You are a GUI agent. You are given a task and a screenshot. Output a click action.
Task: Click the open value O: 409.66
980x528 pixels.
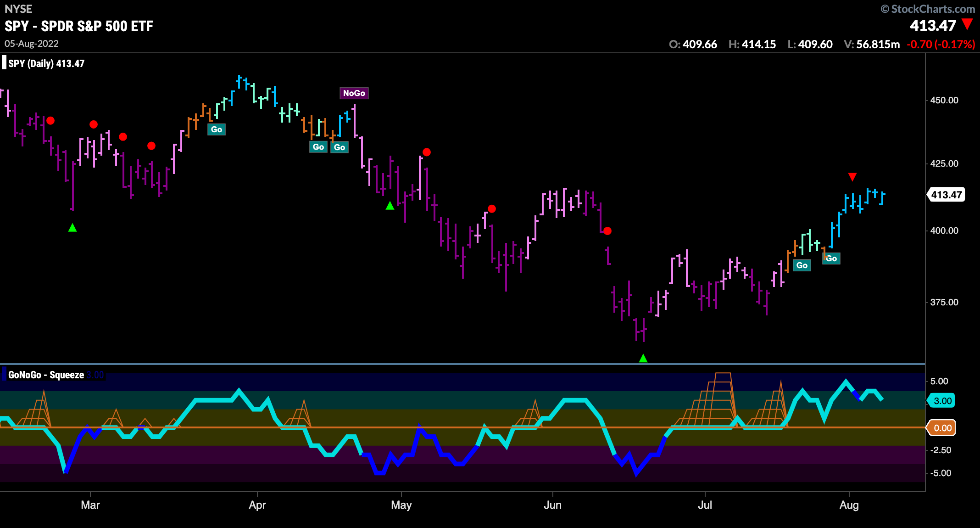(693, 44)
